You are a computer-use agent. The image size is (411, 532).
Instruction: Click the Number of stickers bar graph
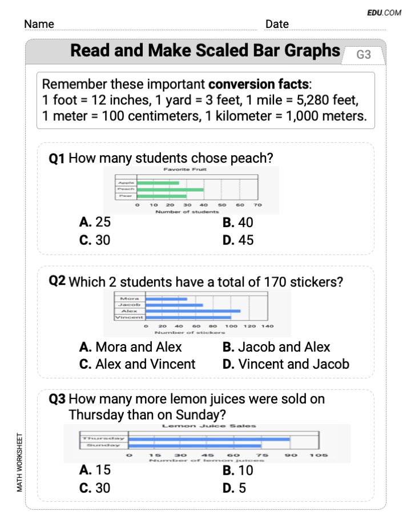tap(197, 313)
